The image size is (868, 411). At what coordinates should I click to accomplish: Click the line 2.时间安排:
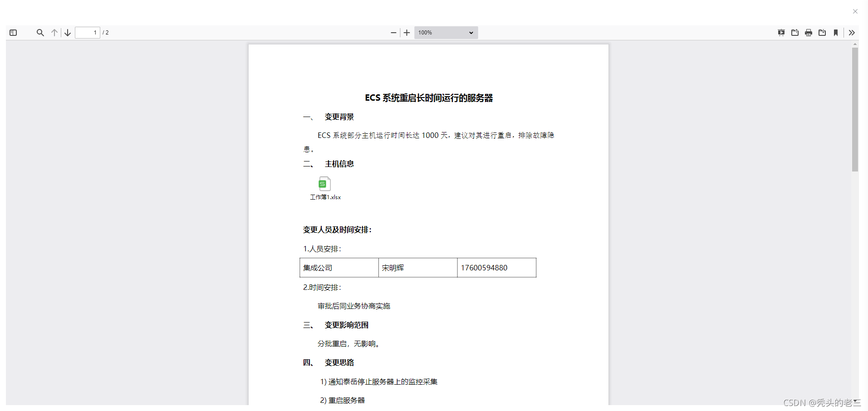(x=322, y=288)
